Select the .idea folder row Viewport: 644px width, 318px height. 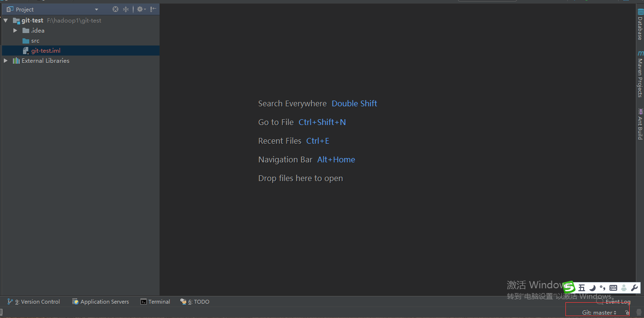tap(80, 31)
